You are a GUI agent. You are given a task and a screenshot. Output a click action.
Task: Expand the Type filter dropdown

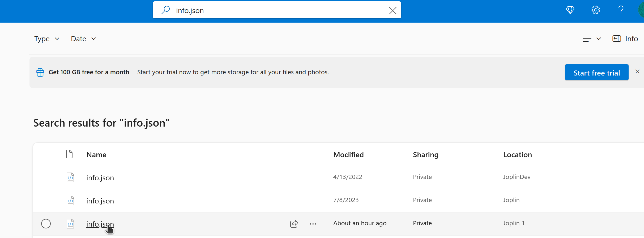[47, 39]
